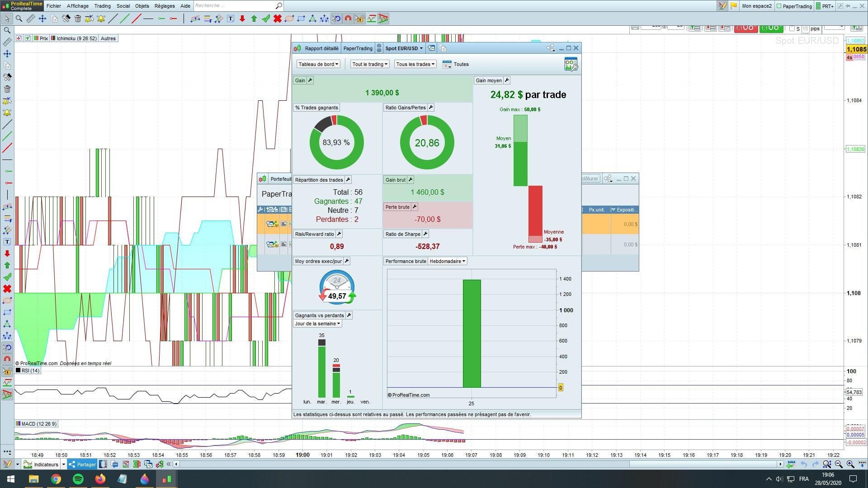This screenshot has width=868, height=488.
Task: Toggle the S stop checkbox
Action: tap(792, 28)
